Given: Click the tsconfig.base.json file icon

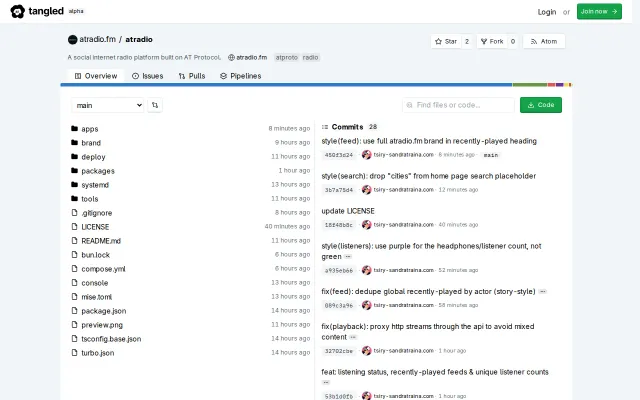Looking at the screenshot, I should (74, 339).
